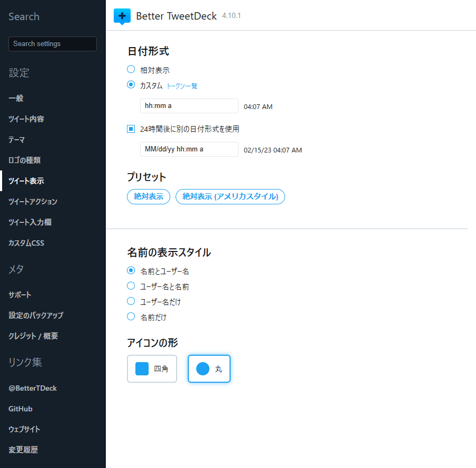Click the 02/15/23 04:07 AM preview text
Image resolution: width=476 pixels, height=468 pixels.
[272, 150]
